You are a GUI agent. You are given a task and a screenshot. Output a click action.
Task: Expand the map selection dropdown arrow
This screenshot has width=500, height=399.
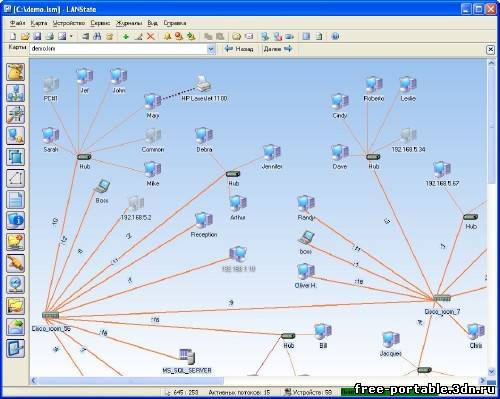pos(211,49)
